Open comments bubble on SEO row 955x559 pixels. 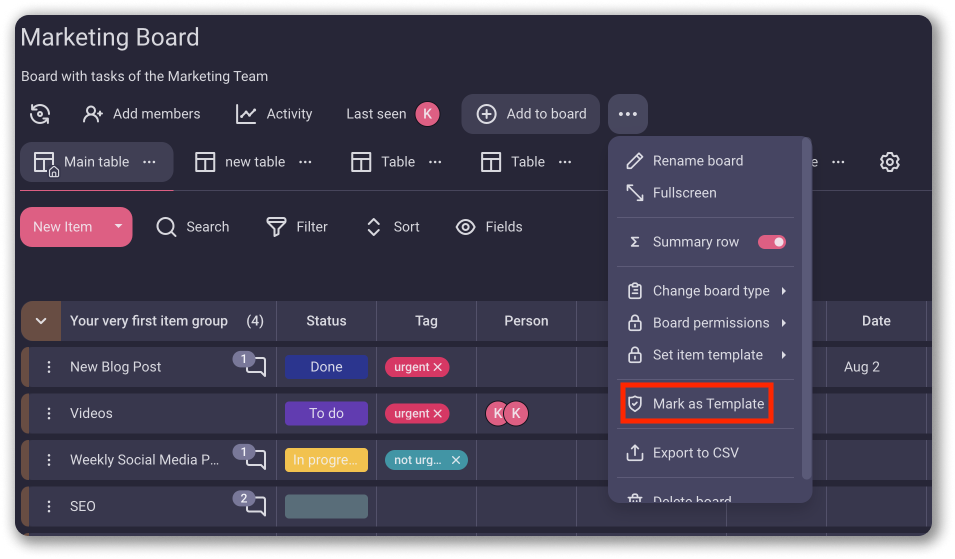pyautogui.click(x=255, y=506)
